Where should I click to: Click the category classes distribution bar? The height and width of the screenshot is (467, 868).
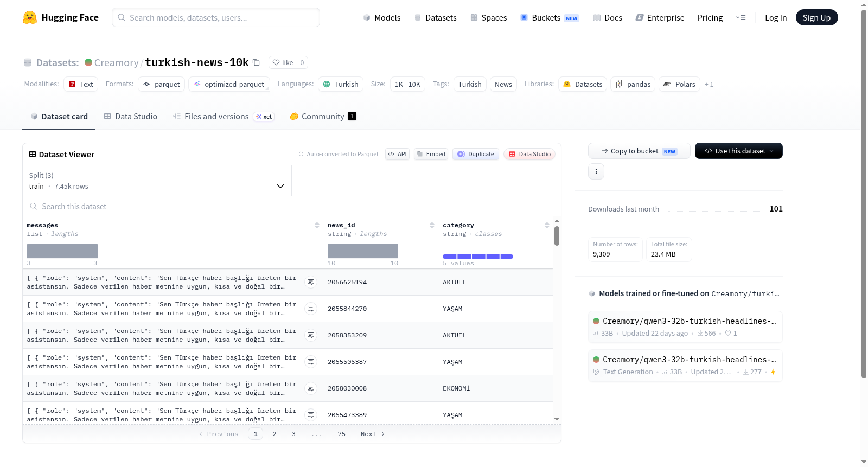point(478,257)
